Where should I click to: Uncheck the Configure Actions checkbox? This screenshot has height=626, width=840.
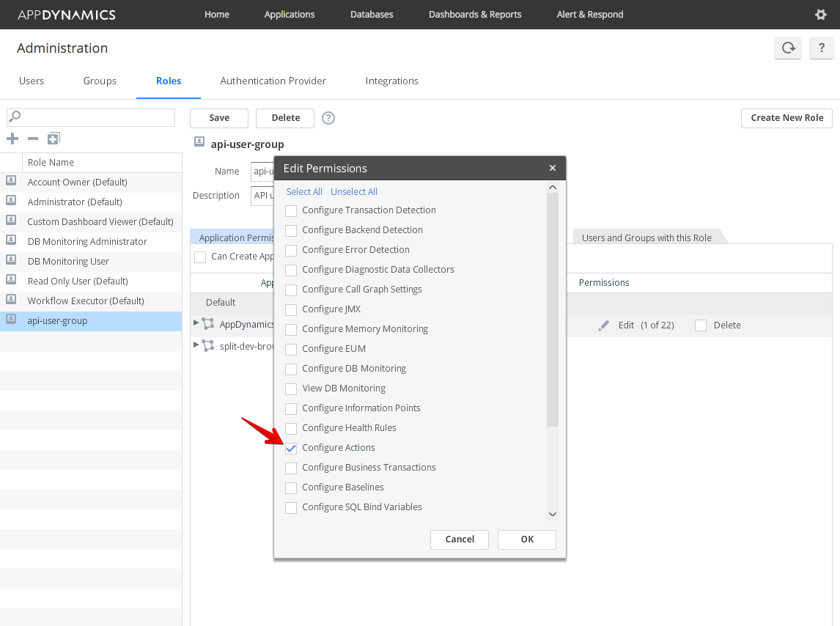pos(291,448)
